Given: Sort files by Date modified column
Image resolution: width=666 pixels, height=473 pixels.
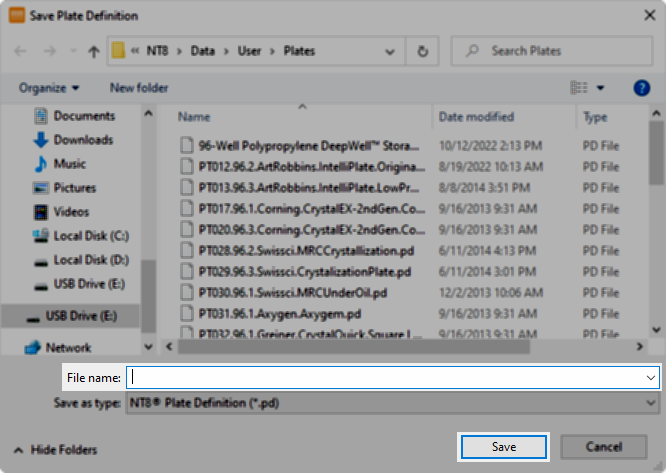Looking at the screenshot, I should click(x=475, y=117).
